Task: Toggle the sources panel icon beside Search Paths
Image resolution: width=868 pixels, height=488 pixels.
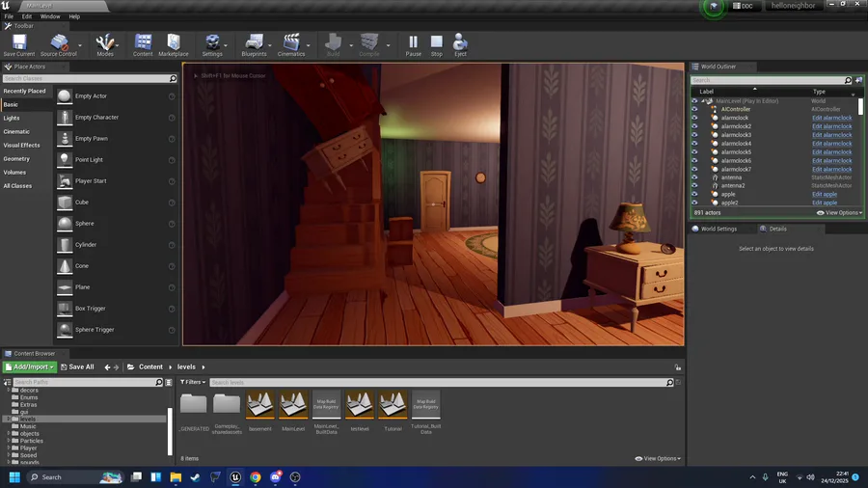Action: pyautogui.click(x=7, y=382)
